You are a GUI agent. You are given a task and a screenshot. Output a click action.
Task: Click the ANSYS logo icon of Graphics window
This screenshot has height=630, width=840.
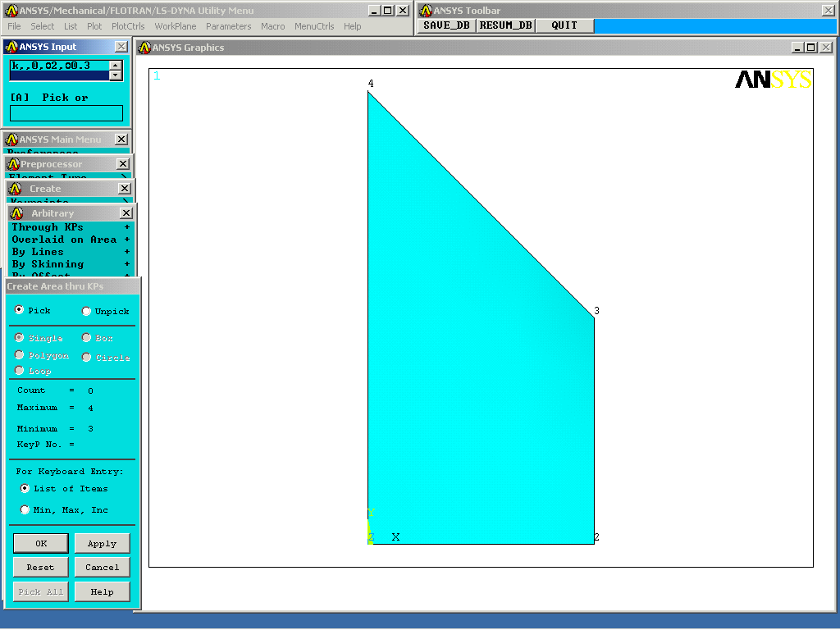pos(144,48)
